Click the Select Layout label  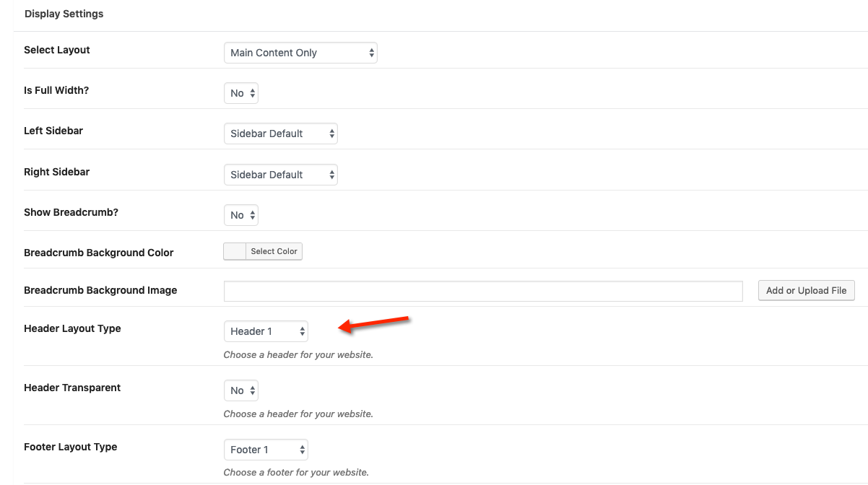click(57, 50)
